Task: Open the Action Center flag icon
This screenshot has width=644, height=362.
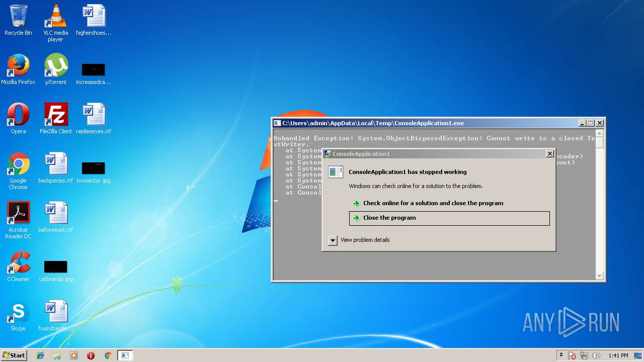Action: pyautogui.click(x=573, y=355)
